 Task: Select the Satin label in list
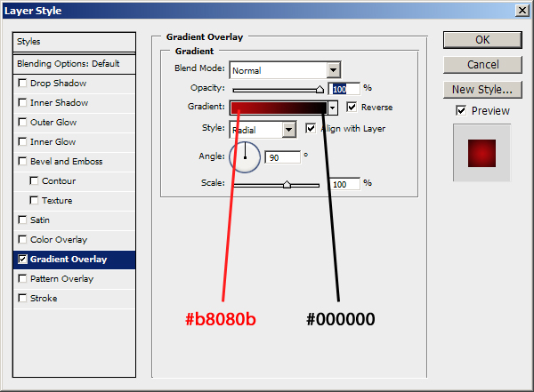pos(40,220)
